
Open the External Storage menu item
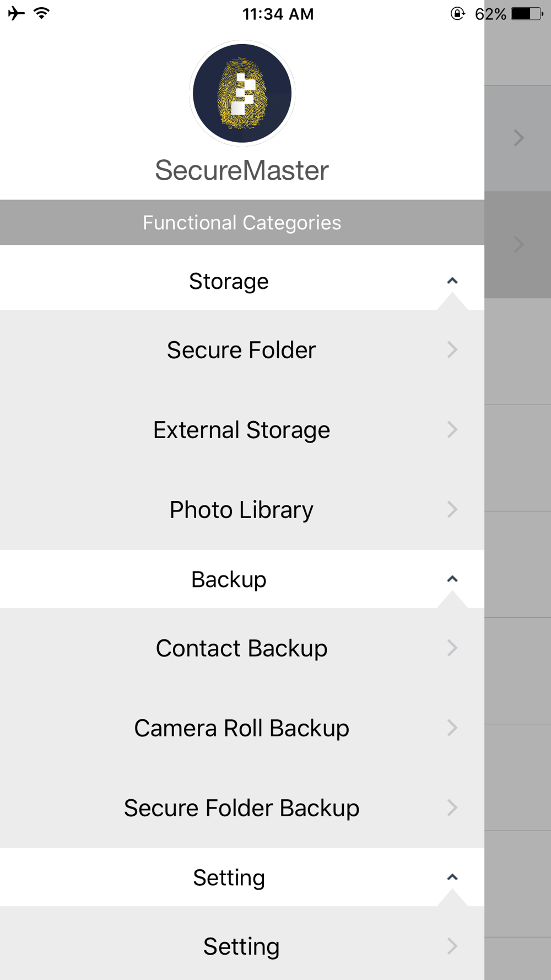click(241, 430)
